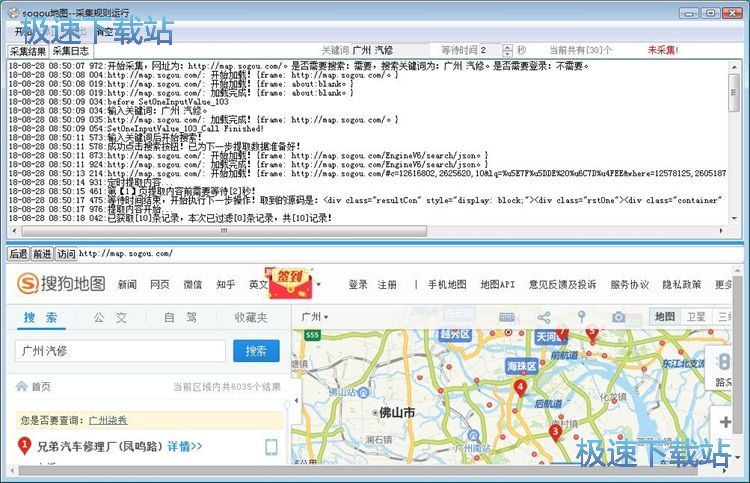Select the ruler distance-measure tool

pyautogui.click(x=507, y=317)
